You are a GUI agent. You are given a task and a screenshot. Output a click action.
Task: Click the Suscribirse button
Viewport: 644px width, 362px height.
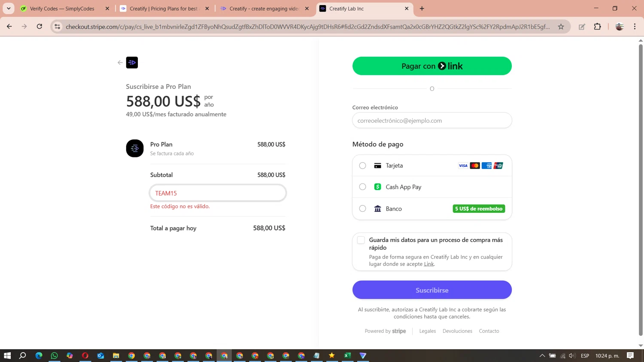432,290
